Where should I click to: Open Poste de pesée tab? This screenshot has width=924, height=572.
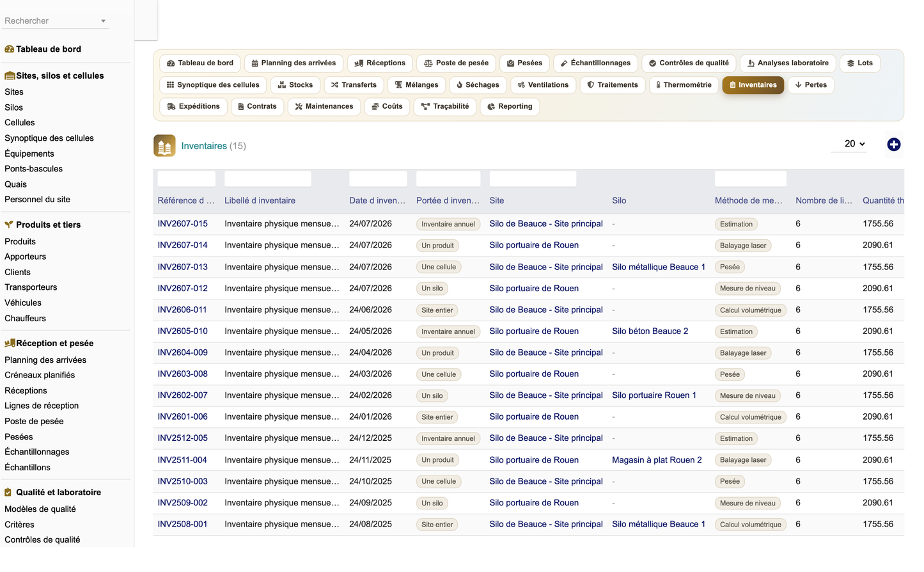(x=456, y=63)
